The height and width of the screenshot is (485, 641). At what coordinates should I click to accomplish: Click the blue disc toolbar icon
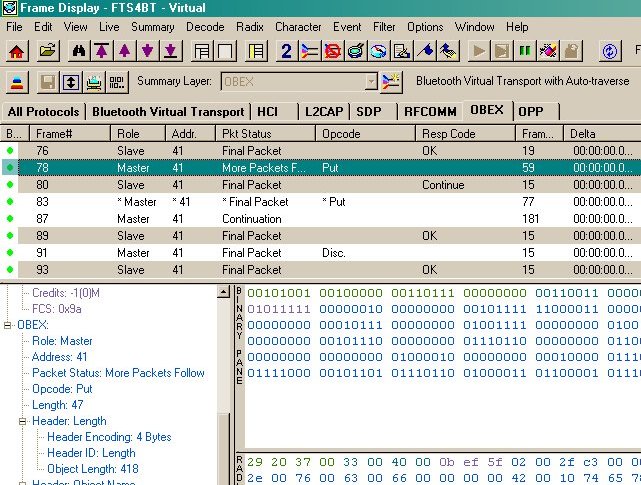pos(379,51)
